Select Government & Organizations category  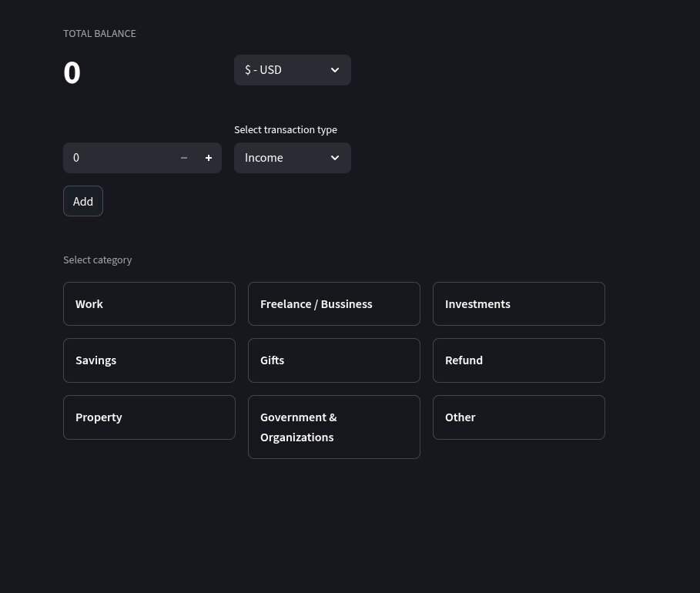click(334, 427)
